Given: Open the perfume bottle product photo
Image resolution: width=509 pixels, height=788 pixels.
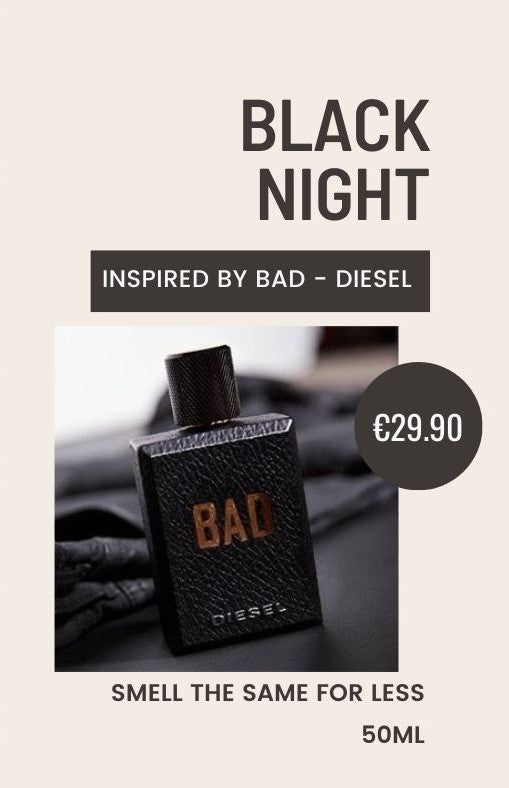Looking at the screenshot, I should [x=226, y=499].
